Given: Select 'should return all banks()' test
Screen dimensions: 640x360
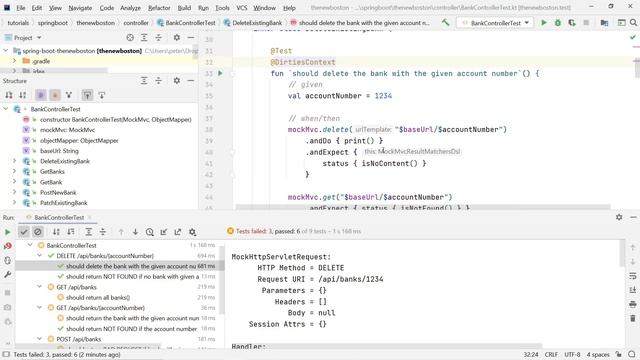Looking at the screenshot, I should pyautogui.click(x=98, y=298).
